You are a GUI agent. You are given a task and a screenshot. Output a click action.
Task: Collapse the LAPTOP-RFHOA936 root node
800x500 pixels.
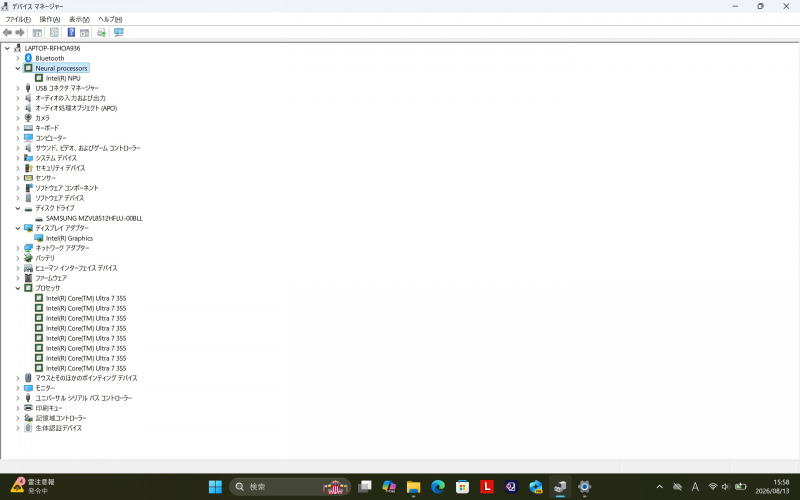7,48
